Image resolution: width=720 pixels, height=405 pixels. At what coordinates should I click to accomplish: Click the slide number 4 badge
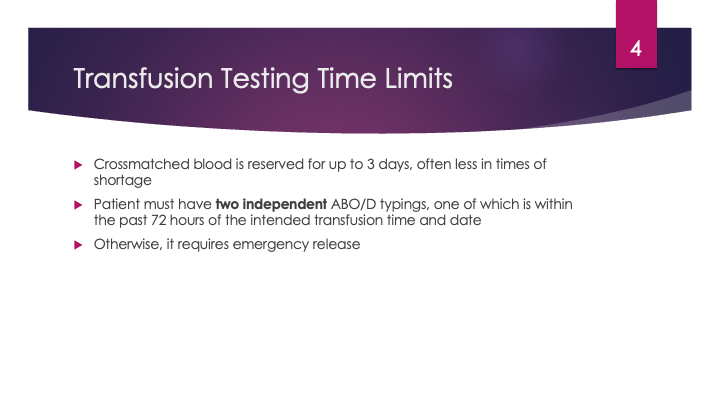point(638,50)
